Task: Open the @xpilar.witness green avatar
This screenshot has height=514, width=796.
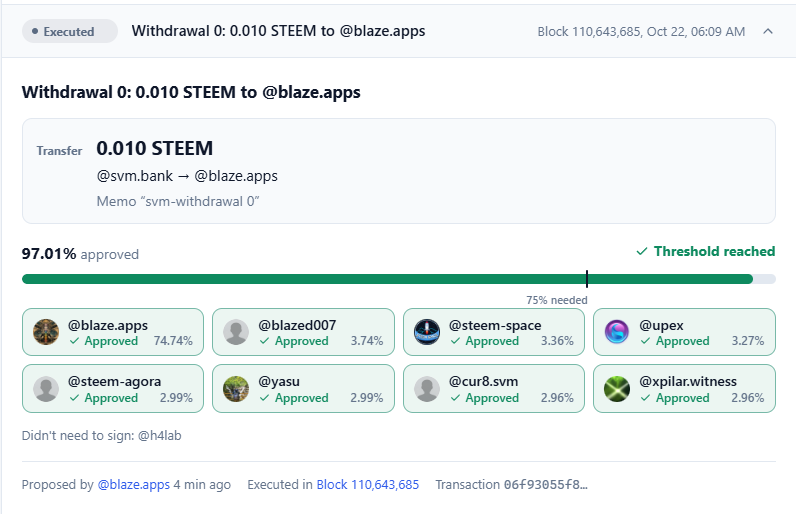Action: click(x=617, y=389)
